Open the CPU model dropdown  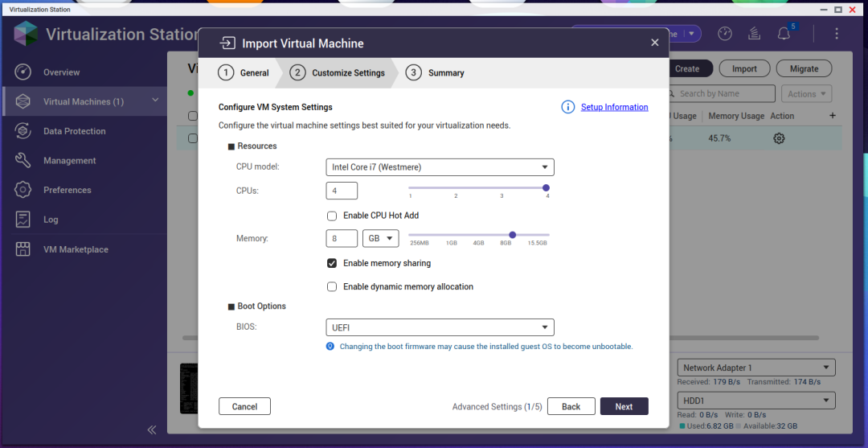[x=440, y=166]
